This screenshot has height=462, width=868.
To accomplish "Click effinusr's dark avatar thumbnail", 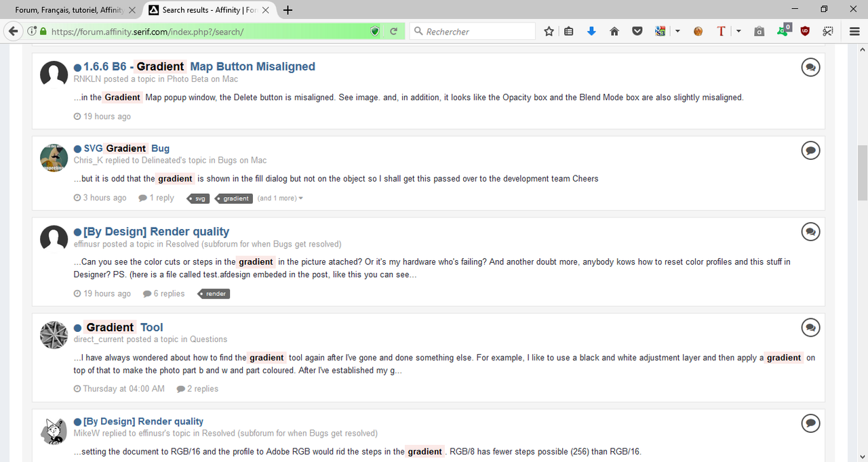I will [x=54, y=238].
